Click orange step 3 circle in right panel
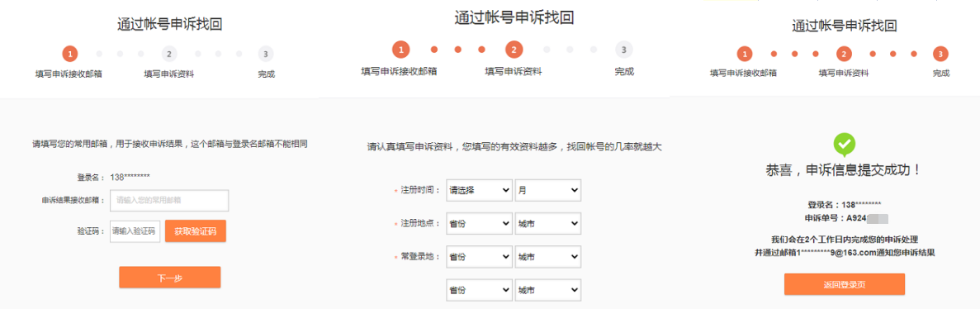The height and width of the screenshot is (309, 980). pyautogui.click(x=941, y=54)
